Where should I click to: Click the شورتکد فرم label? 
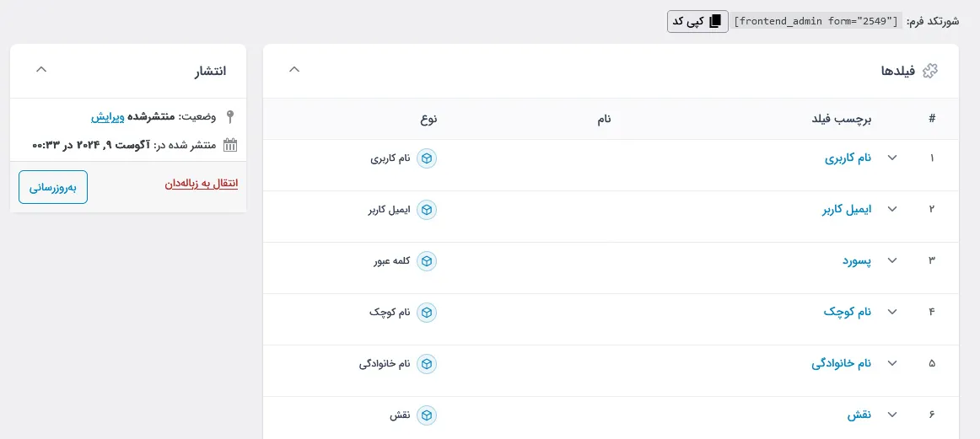(933, 21)
